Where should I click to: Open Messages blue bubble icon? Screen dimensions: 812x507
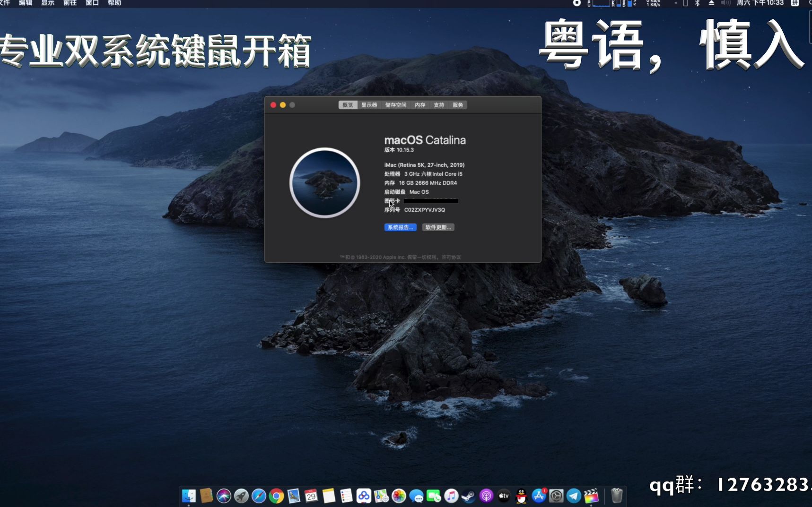click(x=416, y=496)
